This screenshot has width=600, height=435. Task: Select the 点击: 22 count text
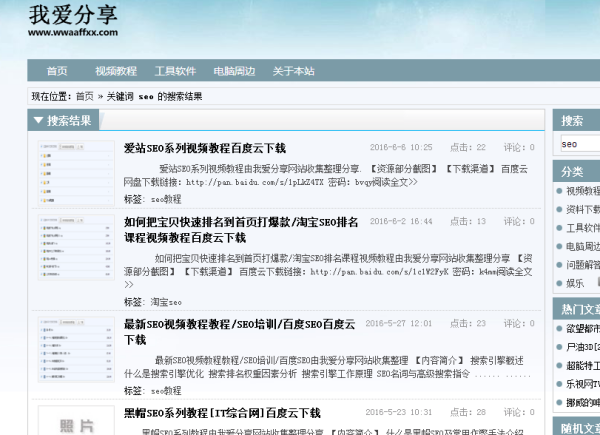[468, 147]
